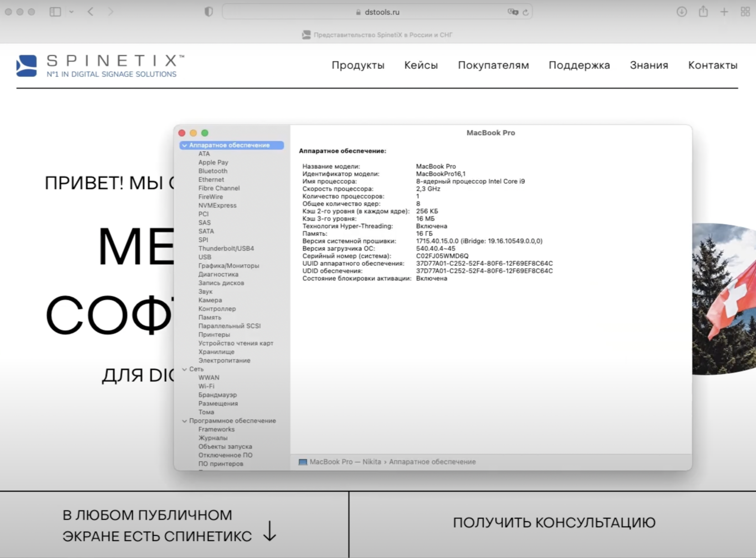Open the Знания menu item
The image size is (756, 558).
[x=649, y=65]
